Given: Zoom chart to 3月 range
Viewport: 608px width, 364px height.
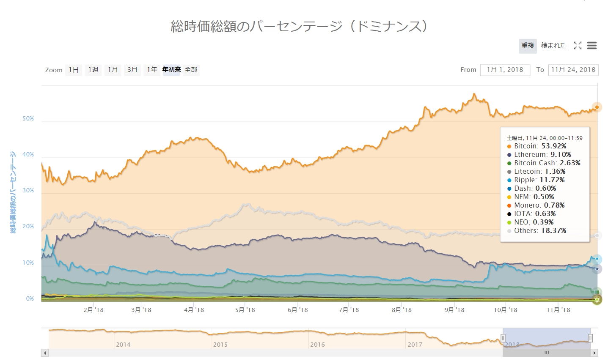Looking at the screenshot, I should 132,70.
